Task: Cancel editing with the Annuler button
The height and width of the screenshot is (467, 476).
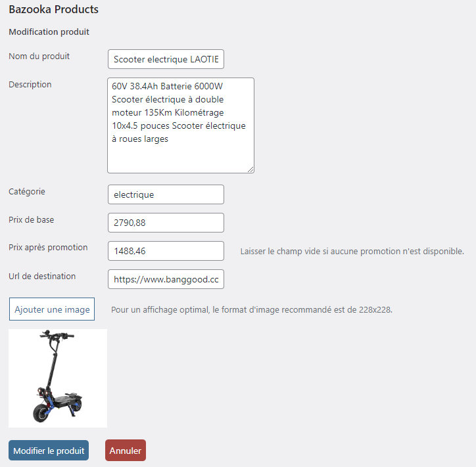Action: point(125,451)
